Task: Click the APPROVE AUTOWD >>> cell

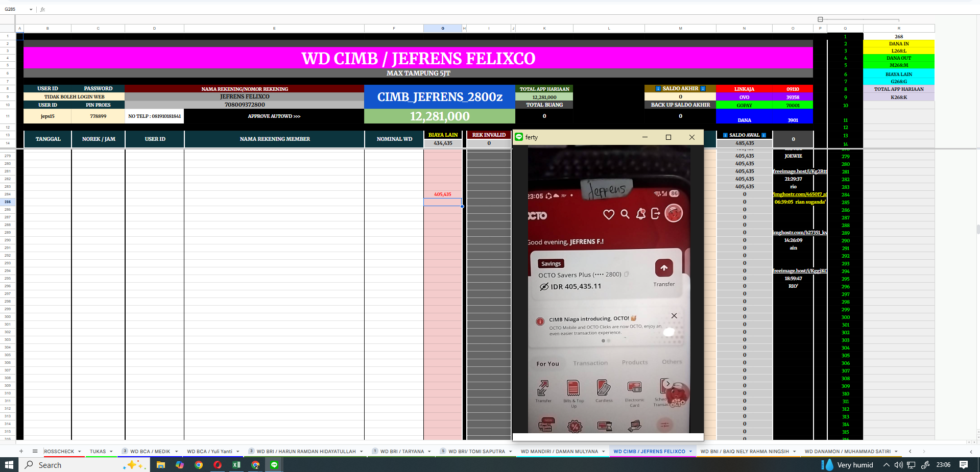Action: [274, 116]
